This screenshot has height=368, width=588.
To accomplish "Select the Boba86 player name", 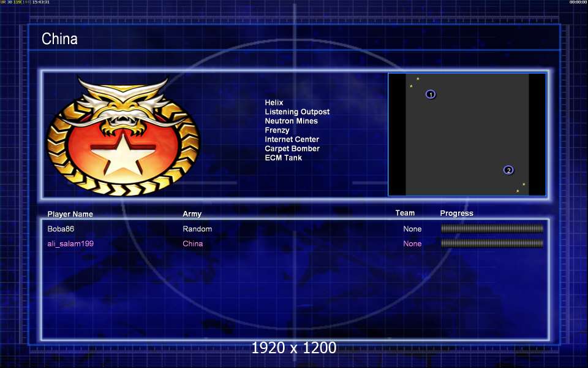I will (61, 229).
